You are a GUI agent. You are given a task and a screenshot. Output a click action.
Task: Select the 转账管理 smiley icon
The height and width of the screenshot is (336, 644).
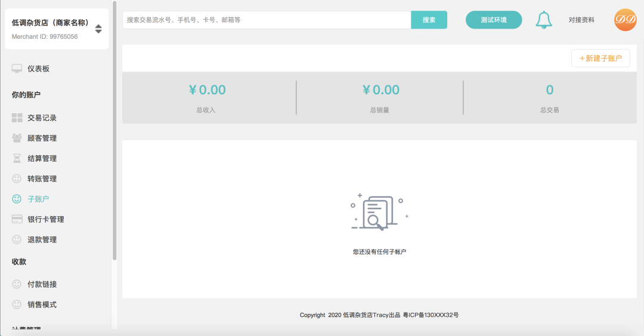pos(17,179)
